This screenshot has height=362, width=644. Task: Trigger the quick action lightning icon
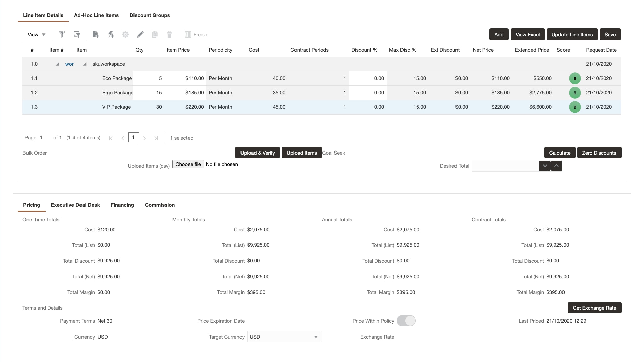pyautogui.click(x=111, y=34)
